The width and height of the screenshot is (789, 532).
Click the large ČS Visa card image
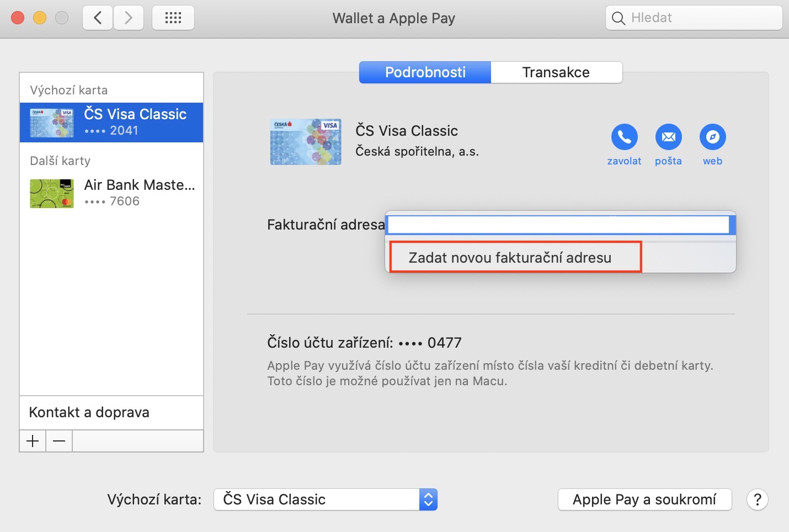coord(306,142)
